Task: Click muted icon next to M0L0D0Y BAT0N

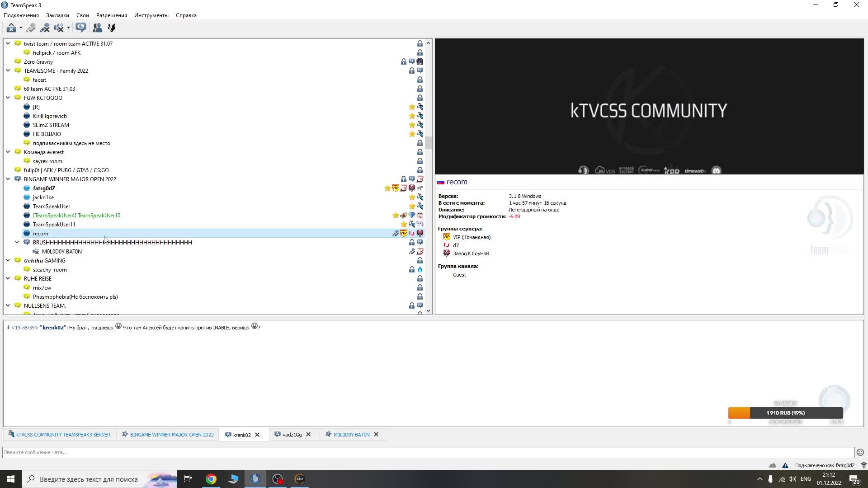Action: point(36,252)
